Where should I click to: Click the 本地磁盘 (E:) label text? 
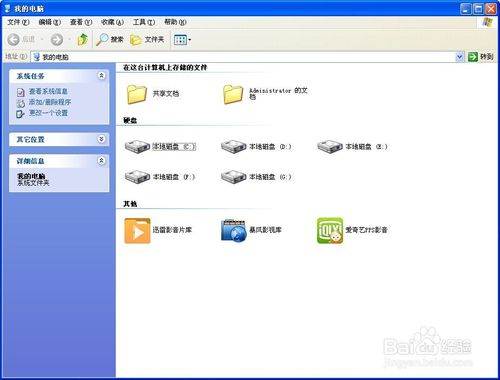(366, 147)
